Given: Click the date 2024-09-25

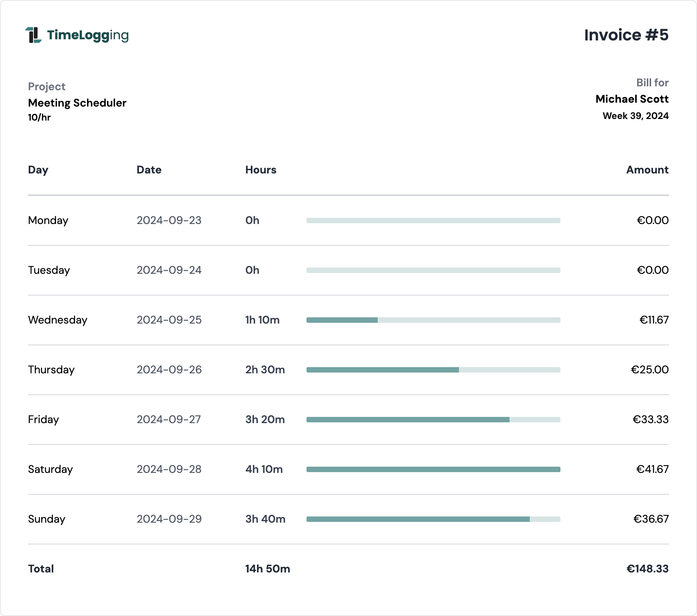Looking at the screenshot, I should coord(169,320).
